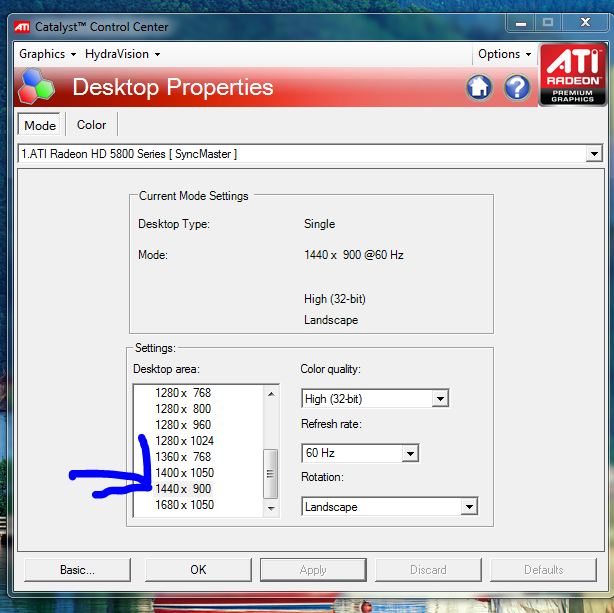Click the desktop area scrollbar thumb
Image resolution: width=614 pixels, height=613 pixels.
click(271, 474)
